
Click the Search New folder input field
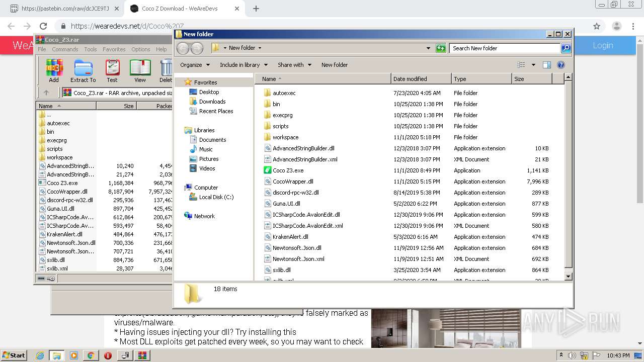click(505, 48)
